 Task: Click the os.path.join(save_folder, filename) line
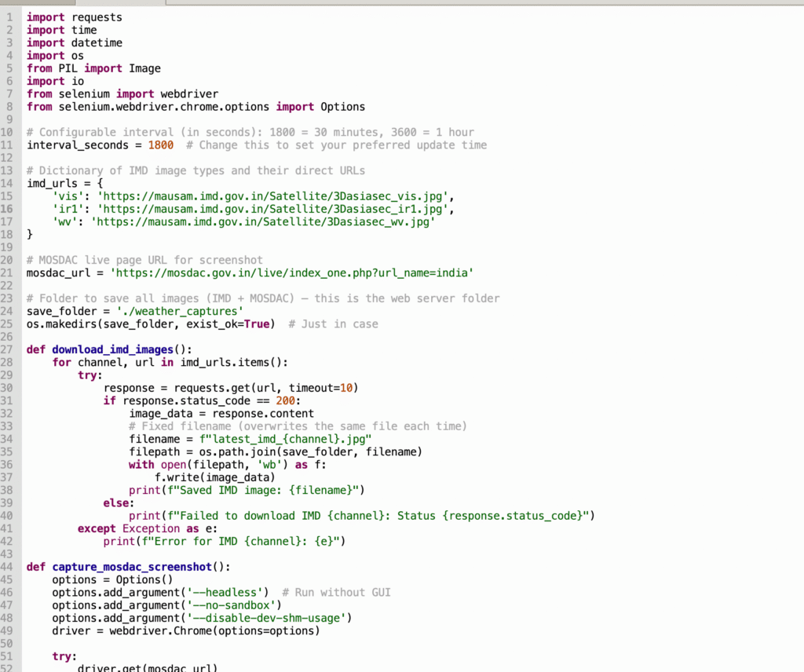click(x=276, y=452)
